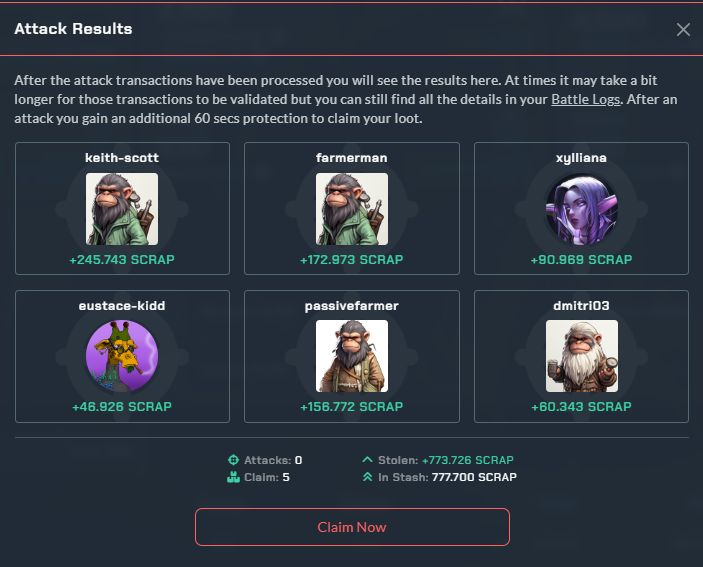Image resolution: width=703 pixels, height=567 pixels.
Task: Click the Attacks crosshair icon
Action: (x=233, y=460)
